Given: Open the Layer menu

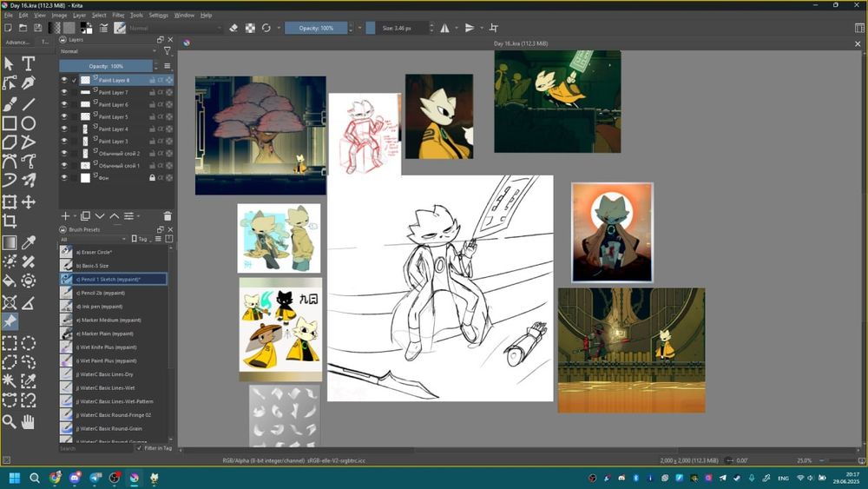Looking at the screenshot, I should click(79, 15).
